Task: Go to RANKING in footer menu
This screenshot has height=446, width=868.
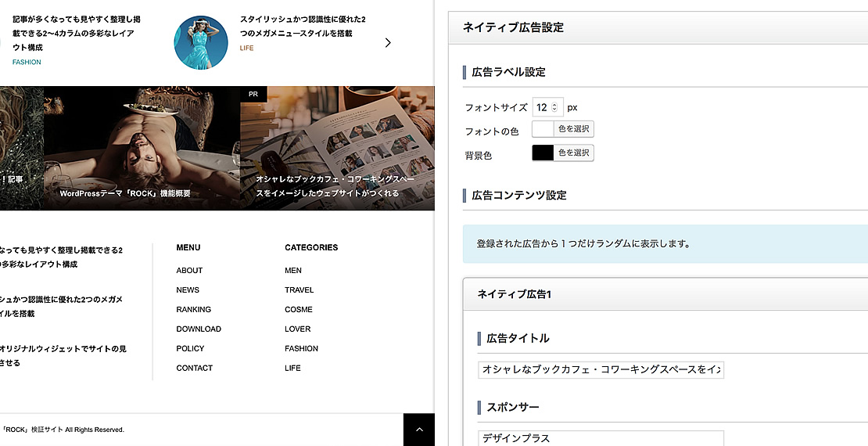Action: (x=194, y=309)
